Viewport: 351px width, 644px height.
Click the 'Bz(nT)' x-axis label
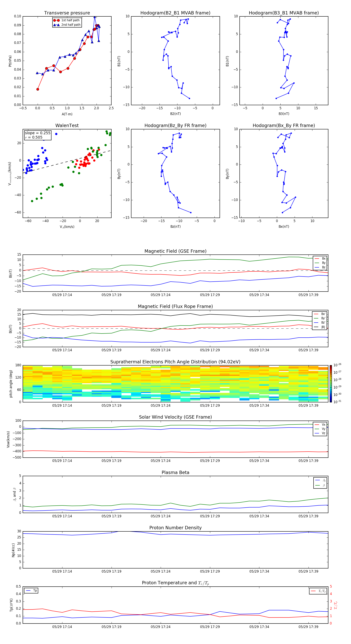(x=175, y=227)
